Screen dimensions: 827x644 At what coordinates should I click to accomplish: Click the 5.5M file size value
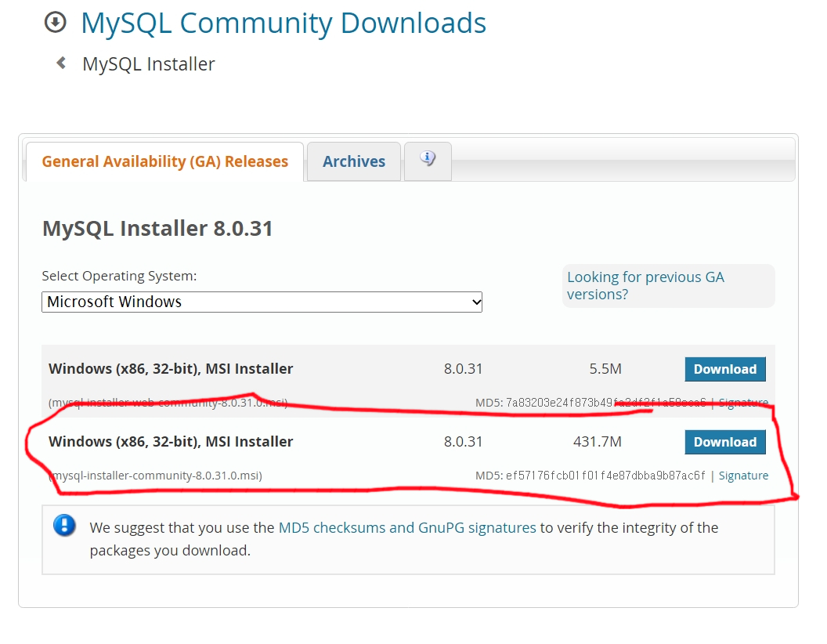(605, 369)
